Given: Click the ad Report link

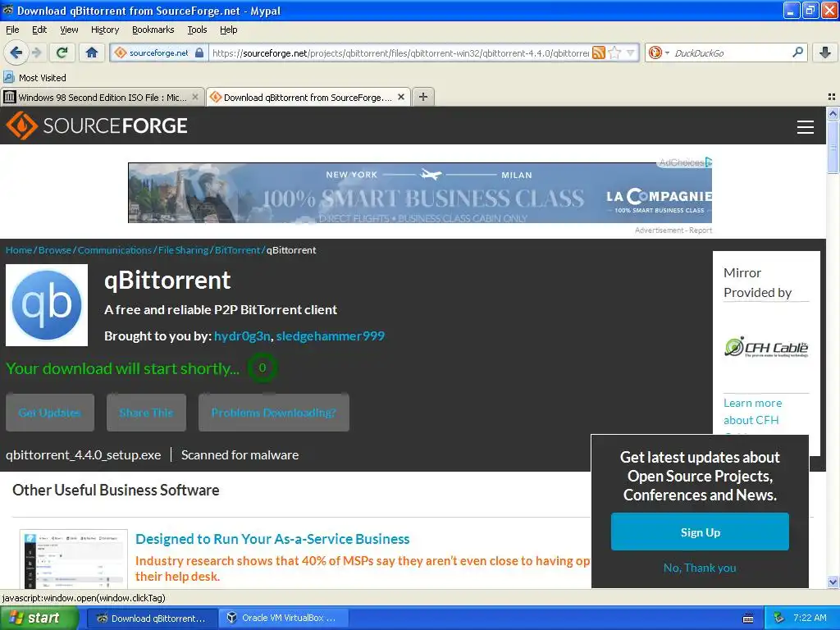Looking at the screenshot, I should [x=701, y=231].
